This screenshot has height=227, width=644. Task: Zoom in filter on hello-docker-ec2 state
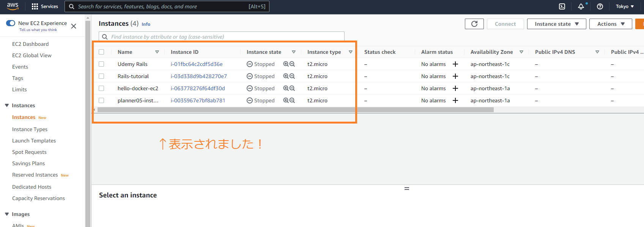click(x=286, y=88)
